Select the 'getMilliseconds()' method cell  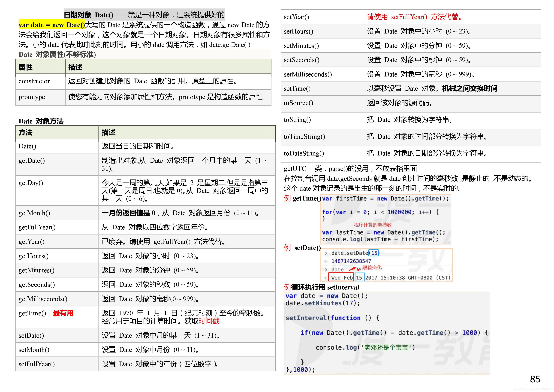coord(57,299)
